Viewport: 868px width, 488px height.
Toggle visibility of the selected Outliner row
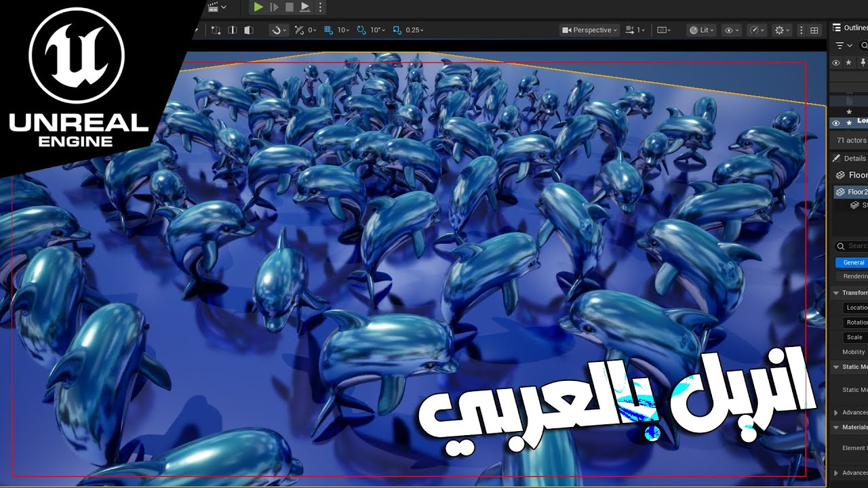(836, 123)
